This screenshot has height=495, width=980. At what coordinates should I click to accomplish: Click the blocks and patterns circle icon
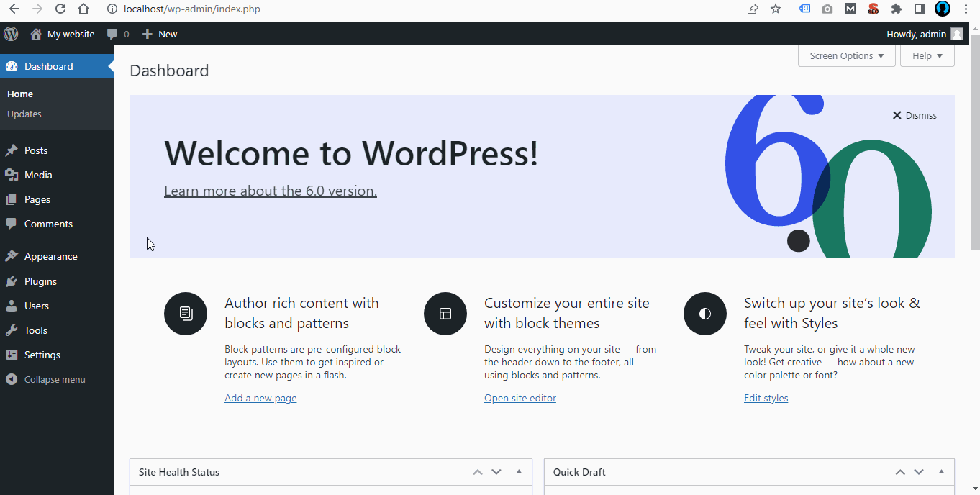pyautogui.click(x=186, y=314)
